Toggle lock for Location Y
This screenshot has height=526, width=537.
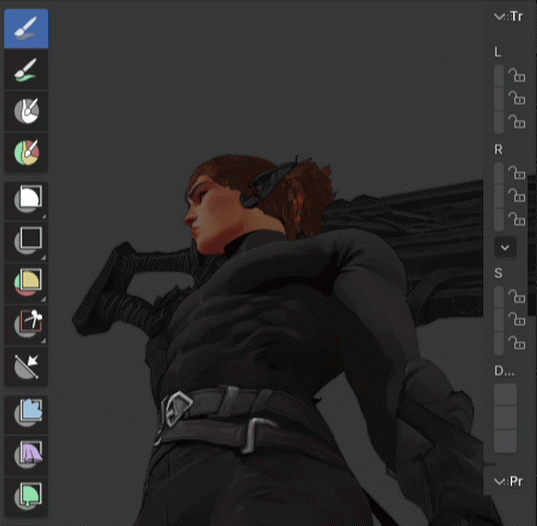[517, 98]
